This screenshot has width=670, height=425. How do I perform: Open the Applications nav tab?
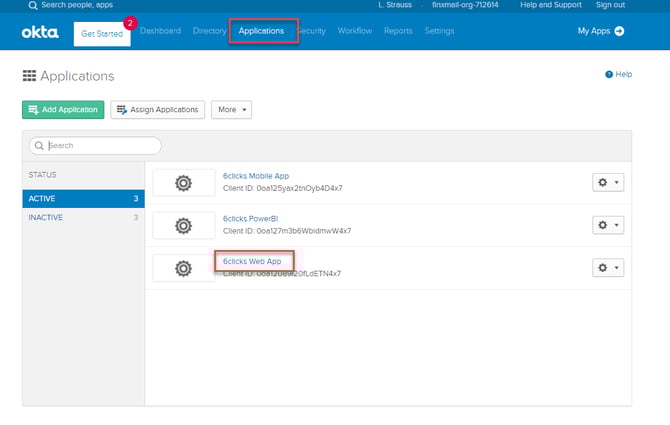[x=261, y=31]
